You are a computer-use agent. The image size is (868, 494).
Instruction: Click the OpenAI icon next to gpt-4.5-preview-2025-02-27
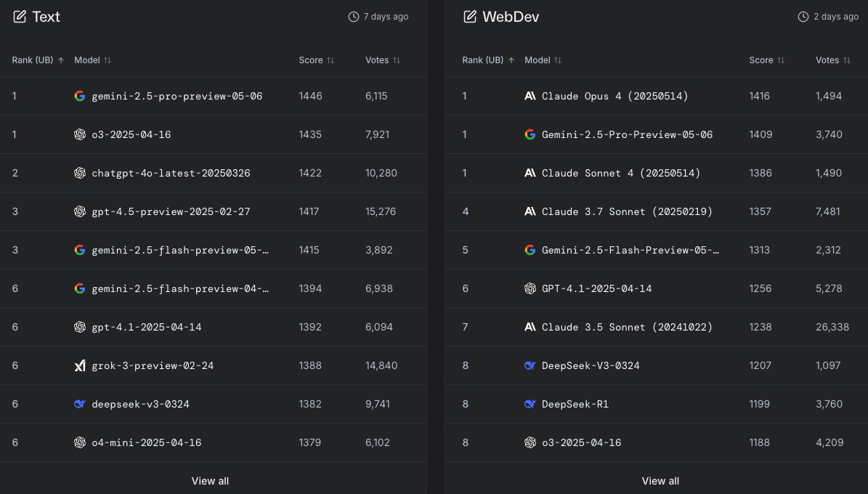coord(80,211)
